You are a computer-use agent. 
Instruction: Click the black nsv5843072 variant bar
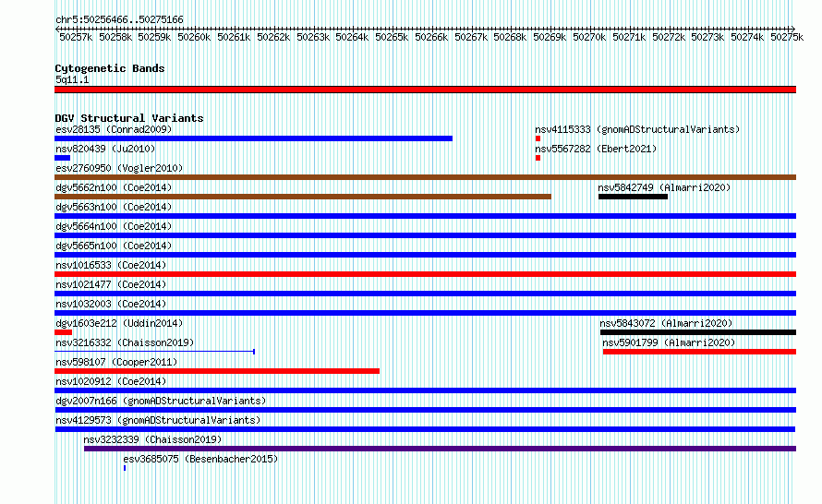pyautogui.click(x=698, y=332)
